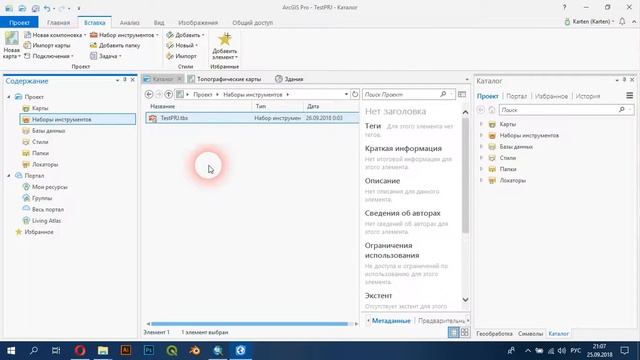Click notifications bell icon

point(622,22)
